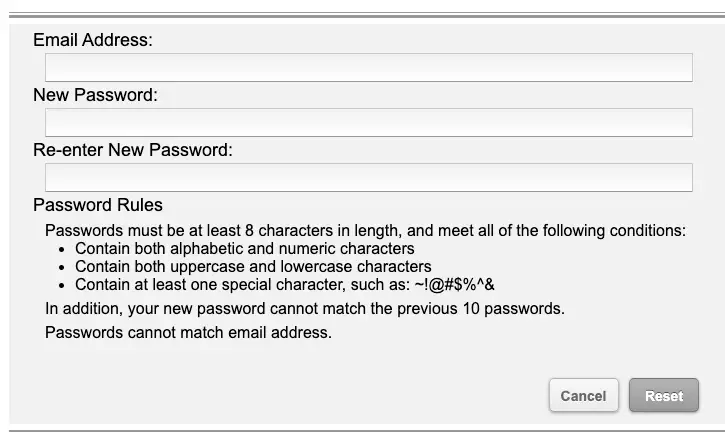The width and height of the screenshot is (725, 432).
Task: Click the special characters example ~!@#$%^&
Action: (454, 284)
